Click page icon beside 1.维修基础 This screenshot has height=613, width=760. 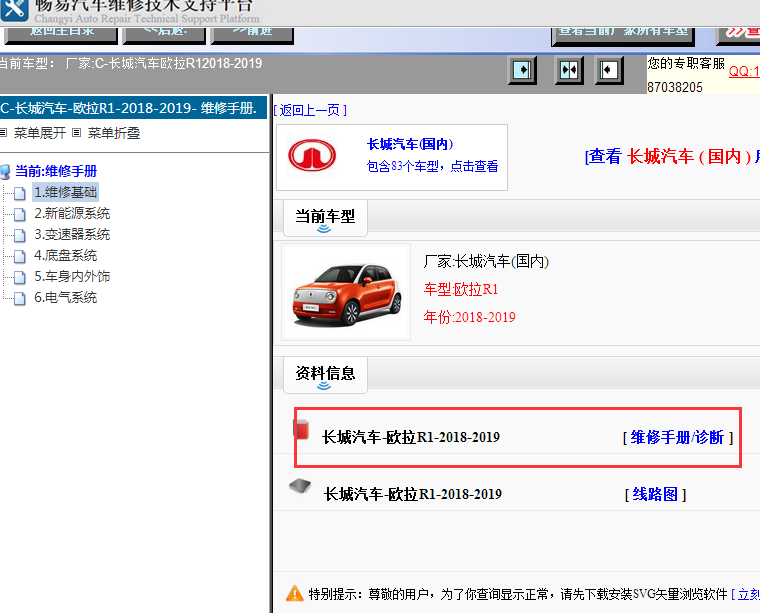point(19,193)
